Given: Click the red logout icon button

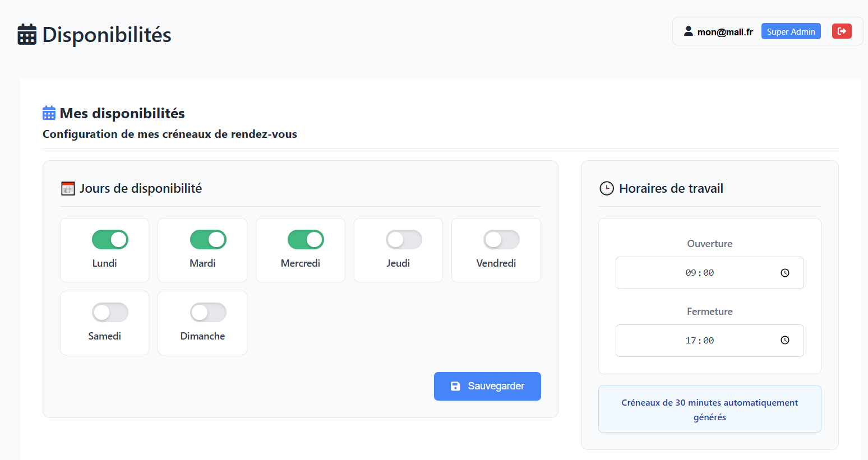Looking at the screenshot, I should tap(842, 31).
